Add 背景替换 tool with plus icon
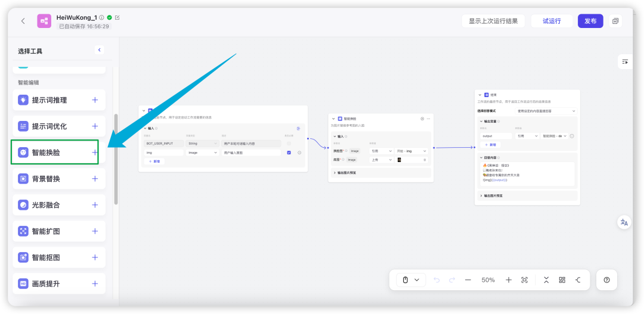Image resolution: width=644 pixels, height=314 pixels. tap(95, 179)
